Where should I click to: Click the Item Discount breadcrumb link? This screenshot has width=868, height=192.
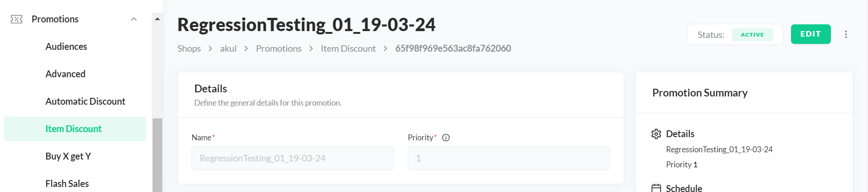click(x=348, y=48)
